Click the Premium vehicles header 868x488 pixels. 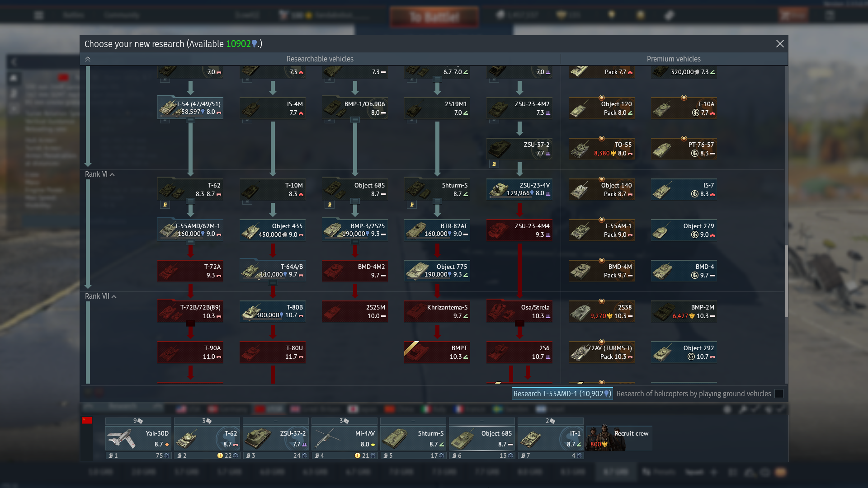674,59
